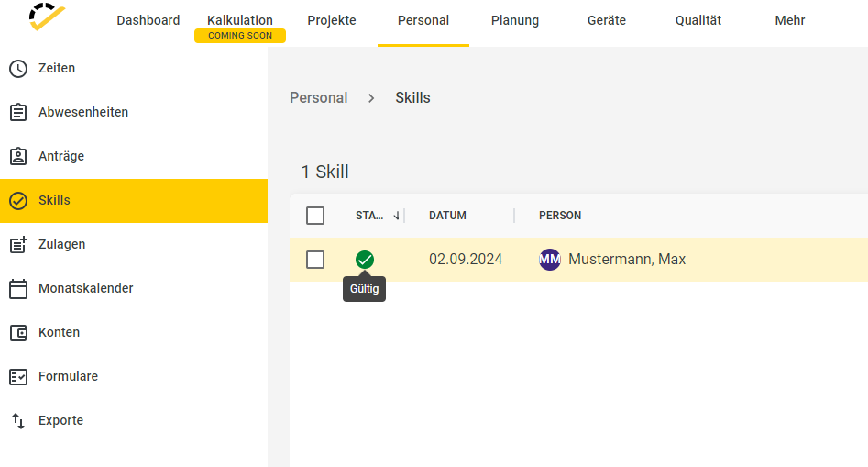This screenshot has height=467, width=868.
Task: Switch to the Projekte tab
Action: (x=332, y=20)
